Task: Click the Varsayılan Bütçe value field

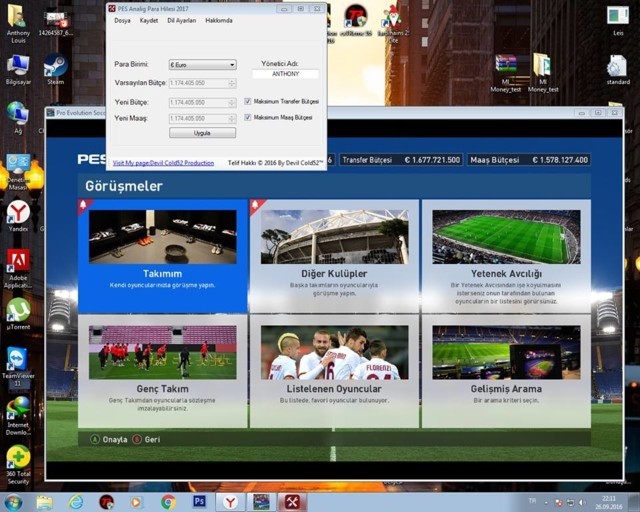Action: (199, 83)
